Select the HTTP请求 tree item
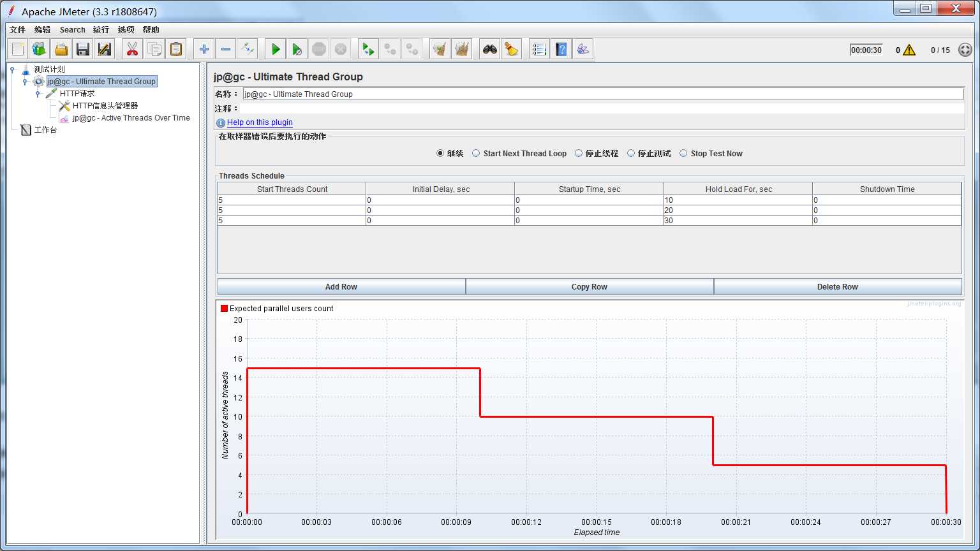Image resolution: width=980 pixels, height=551 pixels. pos(77,94)
